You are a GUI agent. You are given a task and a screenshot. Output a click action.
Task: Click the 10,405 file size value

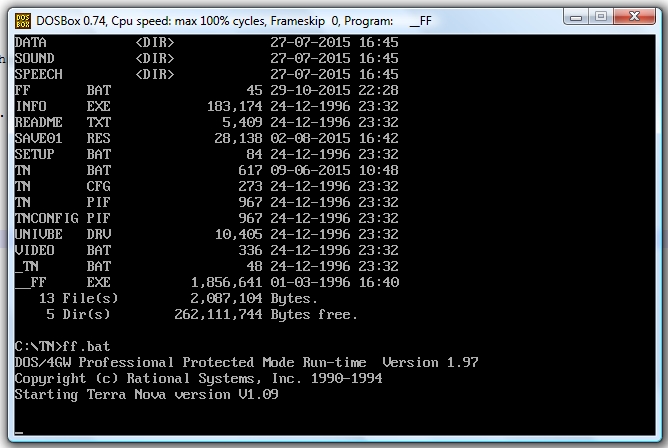238,235
